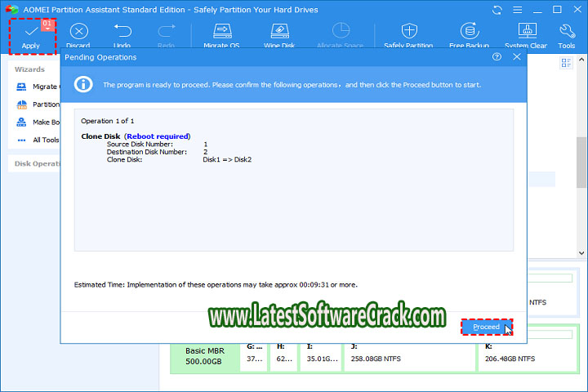Click the scrollbar down arrow
The width and height of the screenshot is (588, 392).
tap(581, 253)
